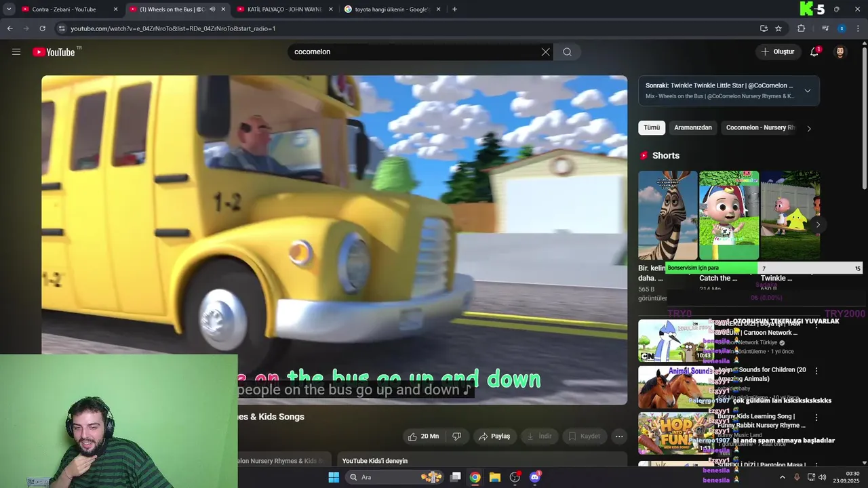This screenshot has width=868, height=488.
Task: Bookmark this page with the star
Action: pos(778,28)
